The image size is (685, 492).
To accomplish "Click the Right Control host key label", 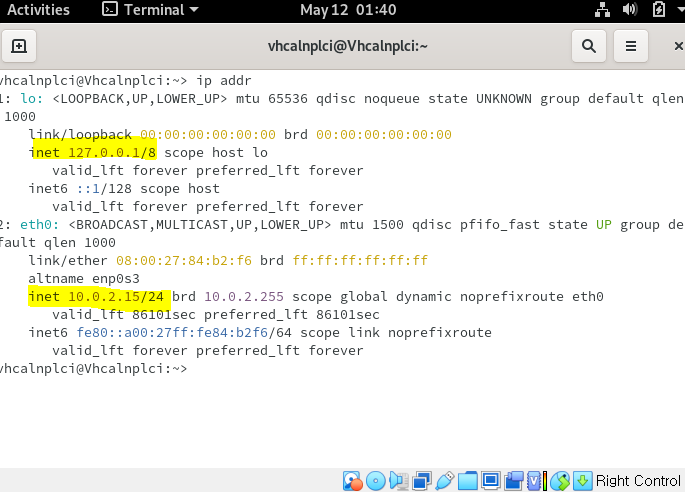I will pyautogui.click(x=638, y=481).
